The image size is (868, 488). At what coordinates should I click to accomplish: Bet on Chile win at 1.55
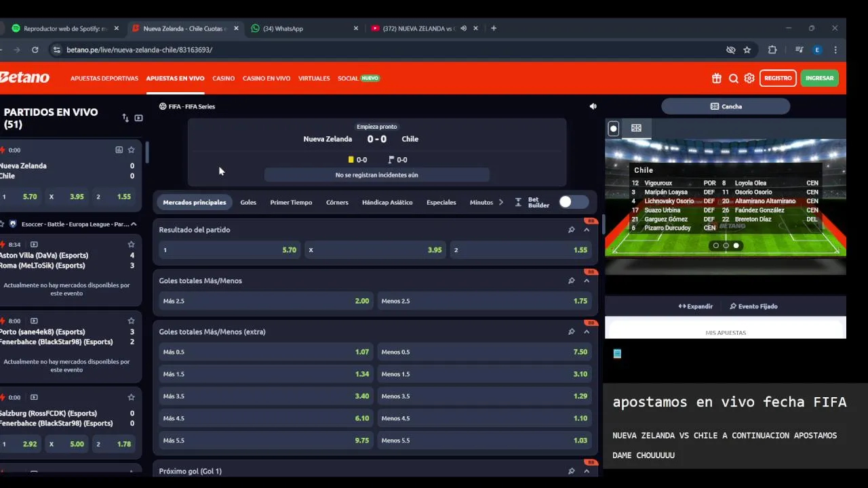click(520, 250)
